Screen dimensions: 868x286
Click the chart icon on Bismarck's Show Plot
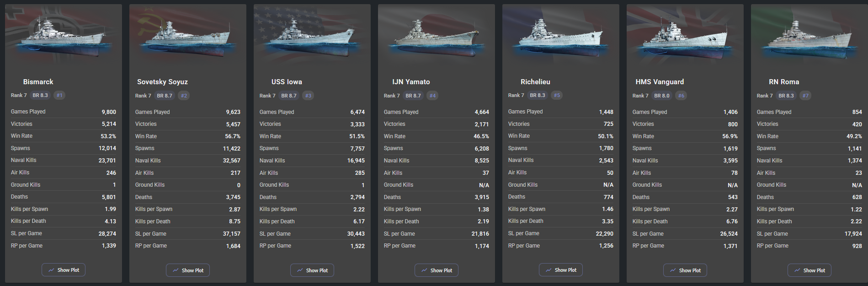click(x=52, y=270)
